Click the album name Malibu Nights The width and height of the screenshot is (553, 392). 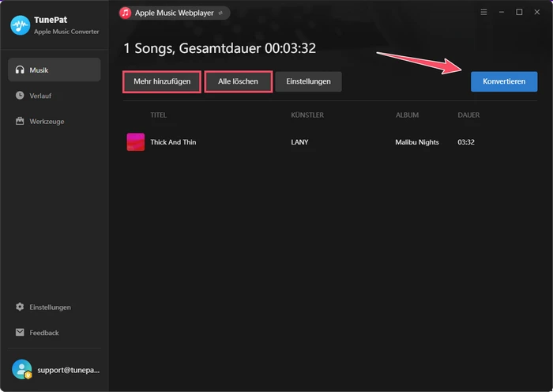tap(417, 141)
